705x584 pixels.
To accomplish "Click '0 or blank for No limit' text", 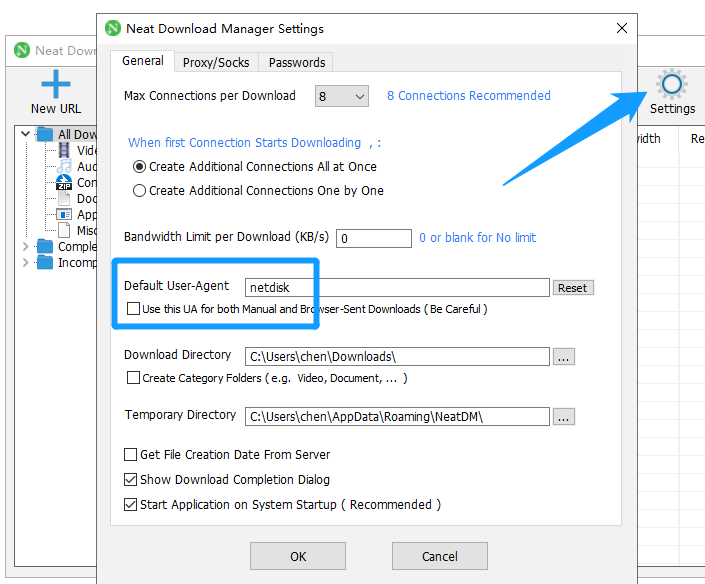I will tap(477, 237).
